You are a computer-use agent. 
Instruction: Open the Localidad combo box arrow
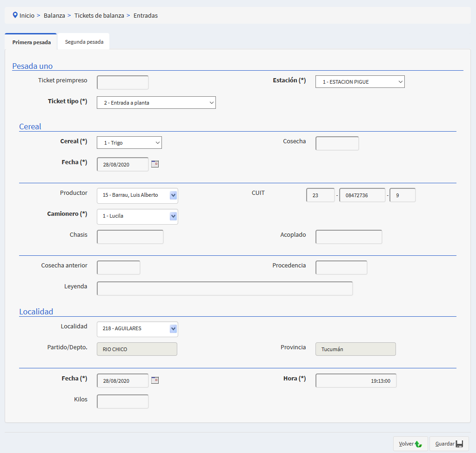click(173, 329)
